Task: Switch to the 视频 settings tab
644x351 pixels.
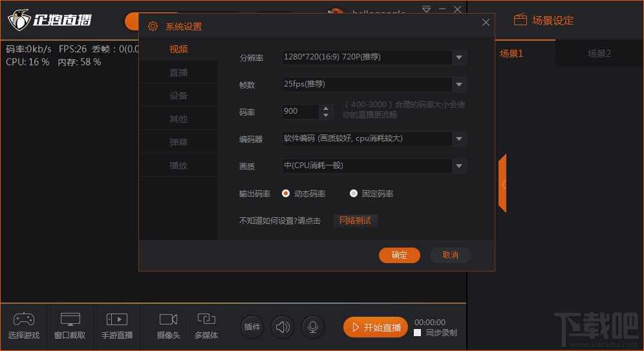Action: point(178,49)
